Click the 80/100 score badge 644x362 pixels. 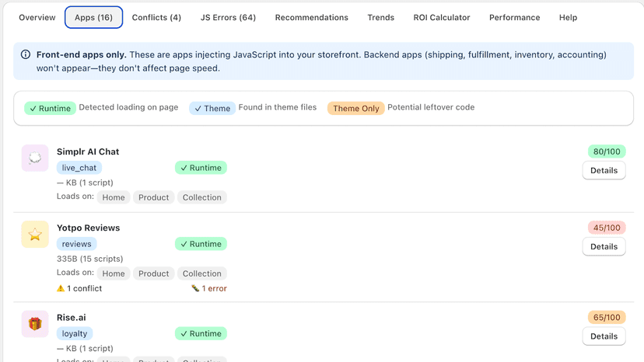607,151
